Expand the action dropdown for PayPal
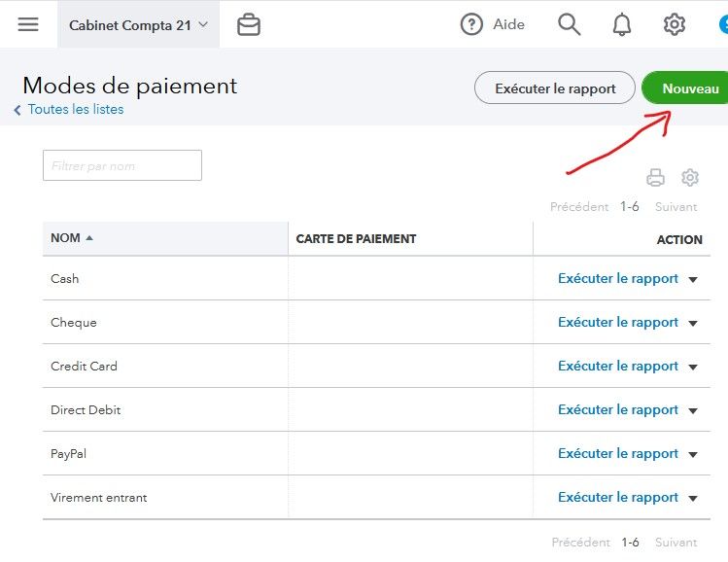 [693, 455]
